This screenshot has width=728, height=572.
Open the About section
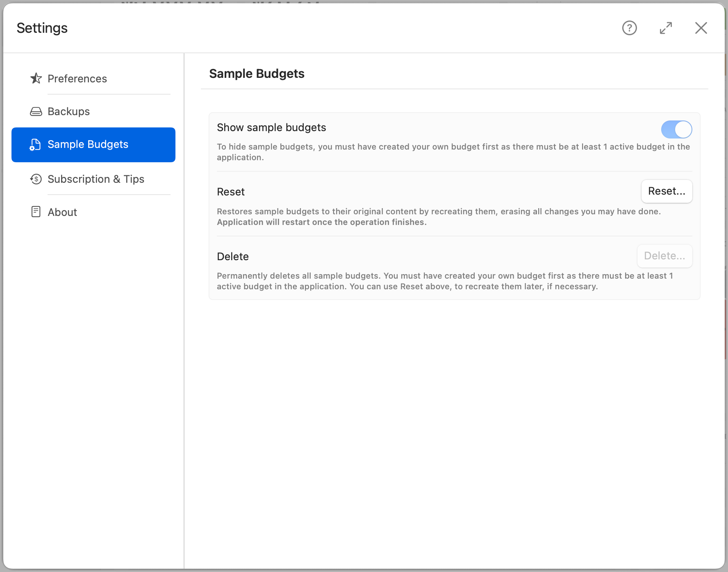click(x=93, y=212)
